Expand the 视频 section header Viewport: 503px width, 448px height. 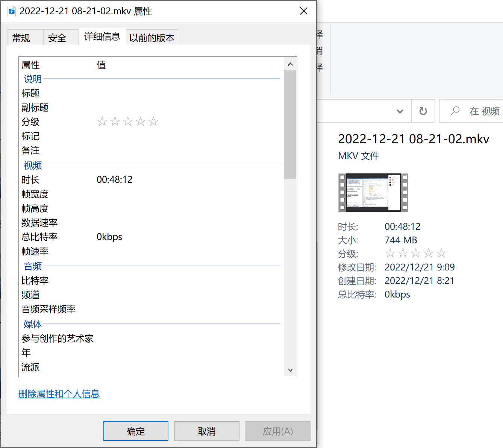click(32, 166)
